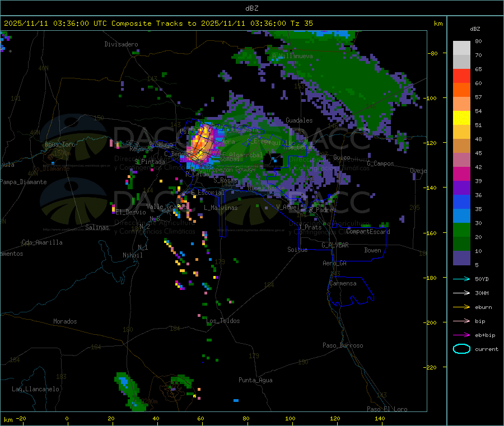
Task: Click the Bowen place label
Action: coord(373,250)
